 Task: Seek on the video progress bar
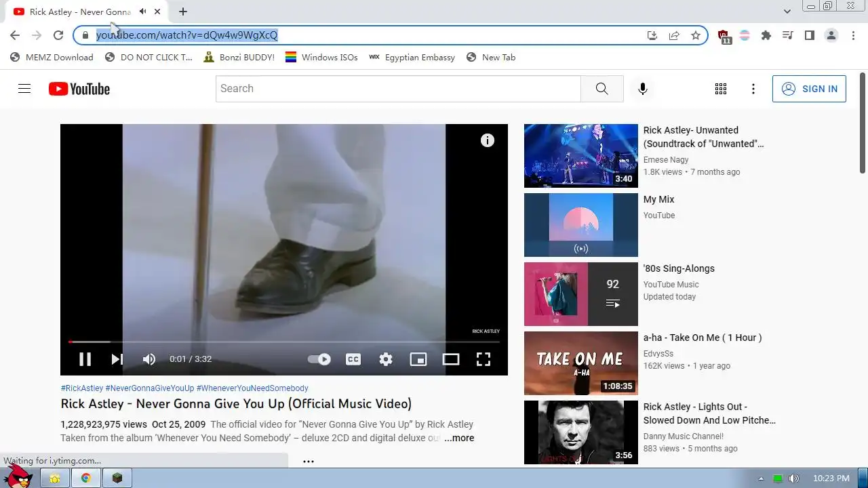pos(284,342)
